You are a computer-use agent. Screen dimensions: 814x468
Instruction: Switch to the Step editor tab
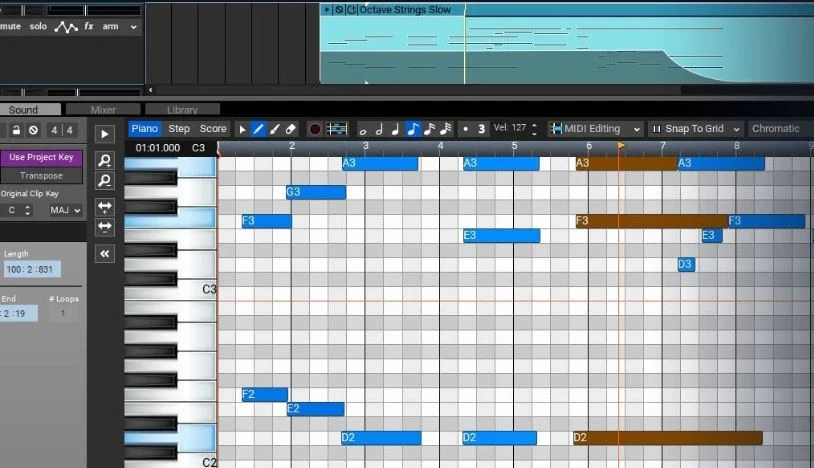(179, 129)
